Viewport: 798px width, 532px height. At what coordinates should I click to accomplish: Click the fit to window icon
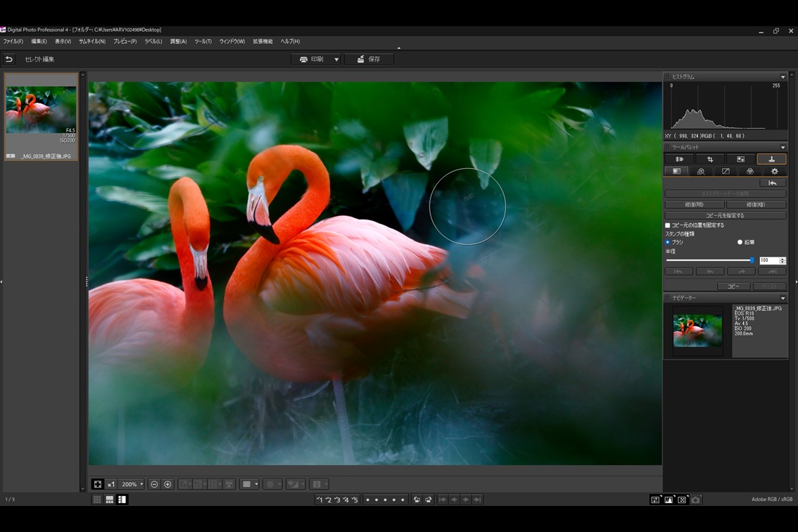pos(98,484)
